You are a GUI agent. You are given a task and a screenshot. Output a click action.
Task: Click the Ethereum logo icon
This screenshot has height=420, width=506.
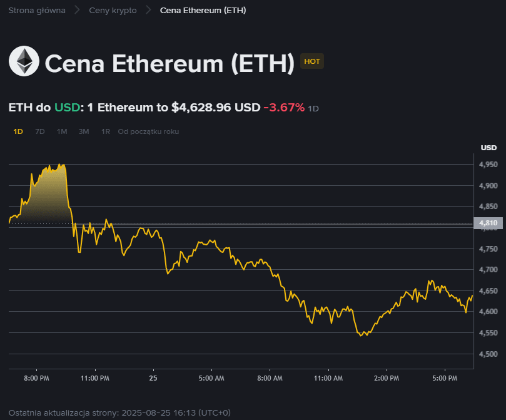pyautogui.click(x=24, y=61)
